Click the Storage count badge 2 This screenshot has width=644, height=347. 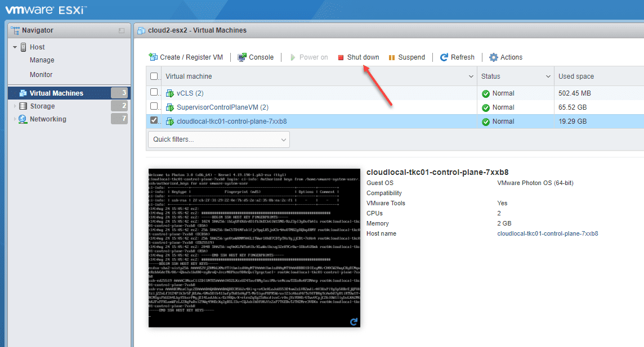pos(119,106)
